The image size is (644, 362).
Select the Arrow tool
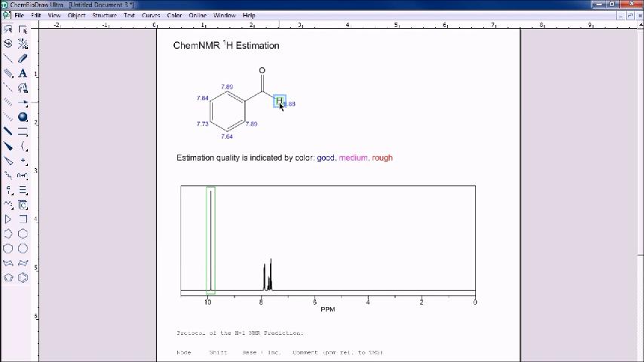[x=23, y=103]
